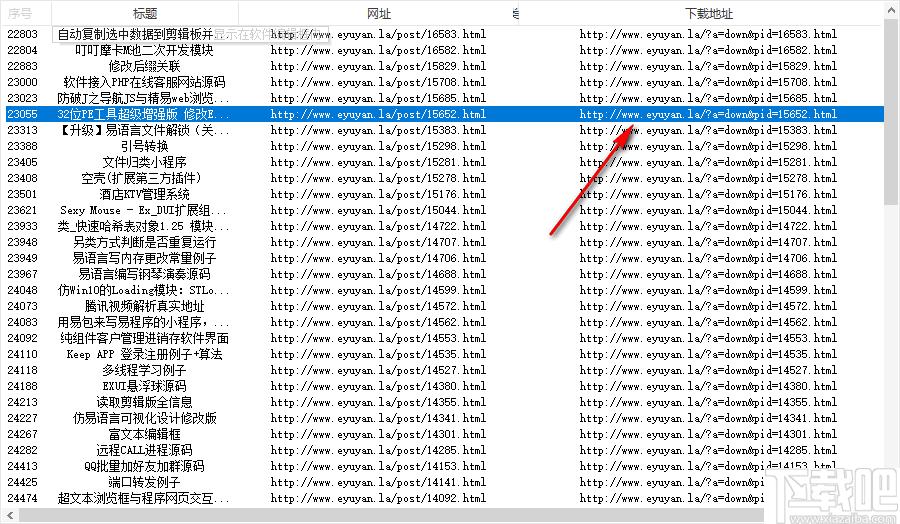Click the sequence number 23313
900x524 pixels.
[x=22, y=130]
